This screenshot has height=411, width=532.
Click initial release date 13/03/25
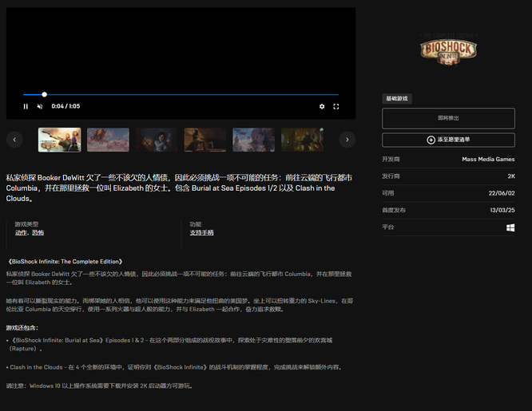[502, 210]
